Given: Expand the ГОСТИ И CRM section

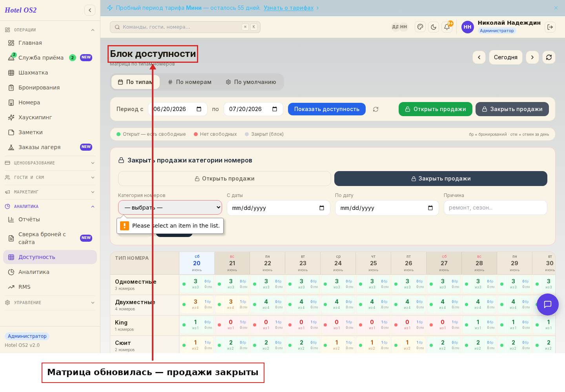Looking at the screenshot, I should (50, 177).
